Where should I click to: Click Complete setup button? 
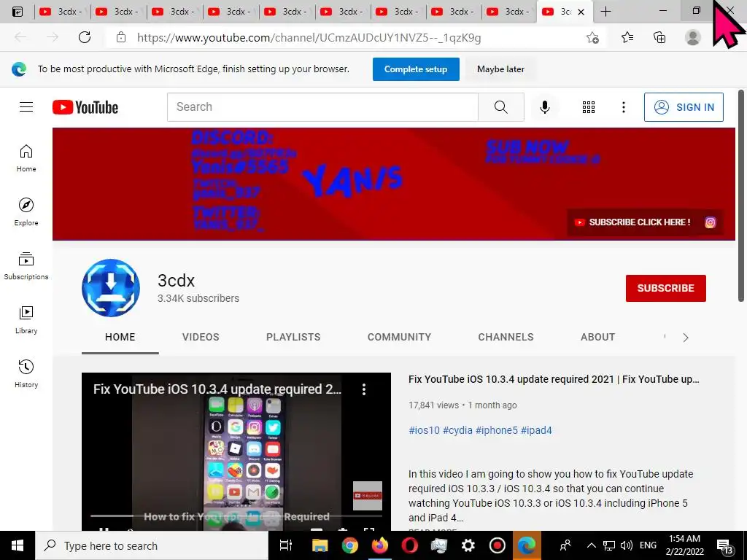tap(416, 69)
